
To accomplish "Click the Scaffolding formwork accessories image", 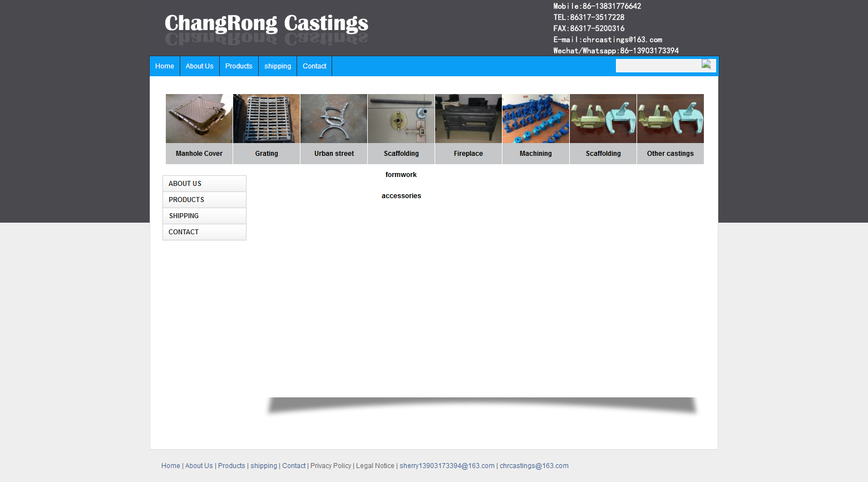I will pyautogui.click(x=401, y=119).
